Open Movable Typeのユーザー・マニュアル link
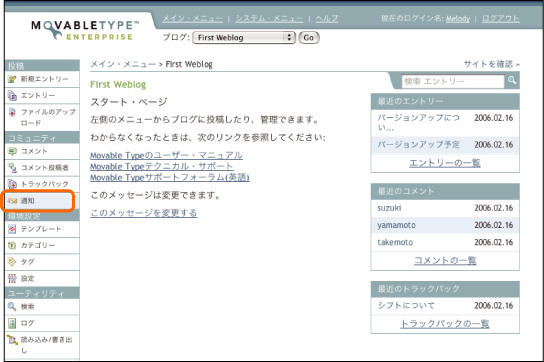 pos(166,155)
